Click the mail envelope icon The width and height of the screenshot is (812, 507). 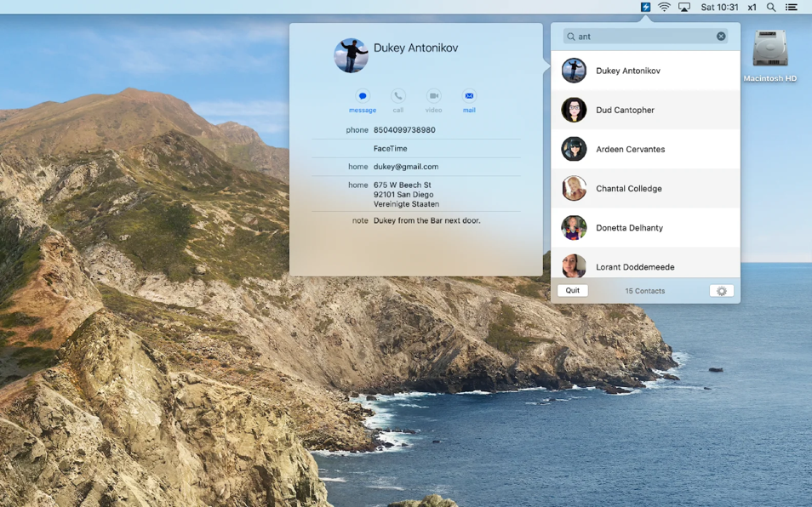click(469, 96)
